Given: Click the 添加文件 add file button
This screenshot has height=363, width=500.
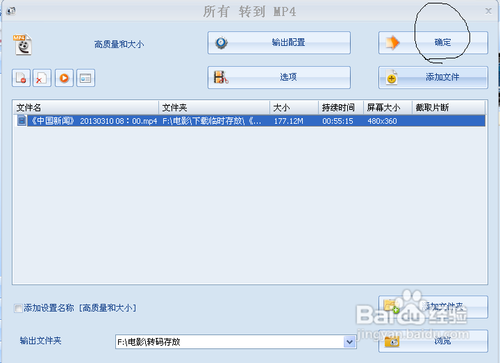Looking at the screenshot, I should click(433, 77).
